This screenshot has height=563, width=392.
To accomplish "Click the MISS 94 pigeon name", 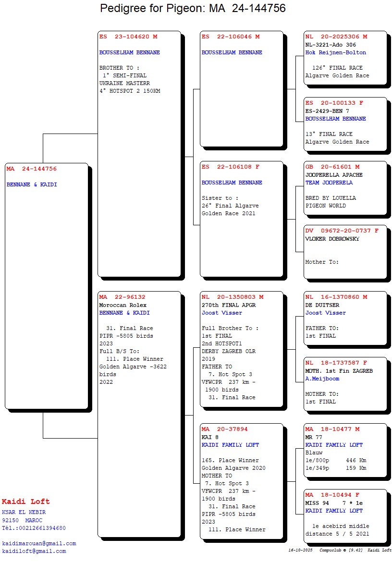I will [x=317, y=503].
